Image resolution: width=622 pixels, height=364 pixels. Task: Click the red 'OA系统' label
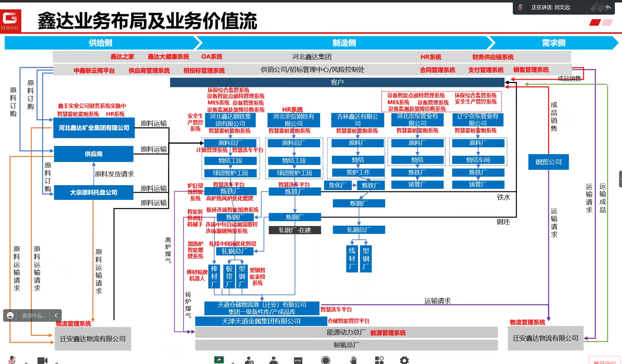212,57
